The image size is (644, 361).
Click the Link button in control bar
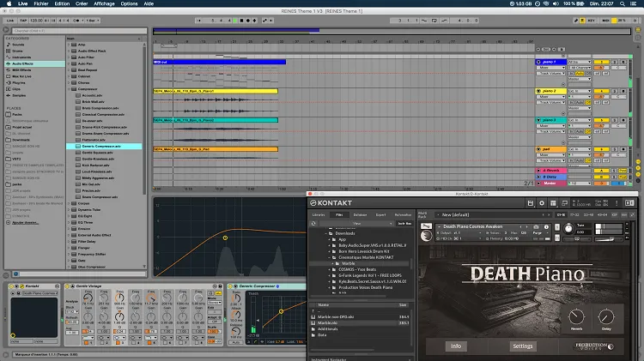[x=10, y=21]
